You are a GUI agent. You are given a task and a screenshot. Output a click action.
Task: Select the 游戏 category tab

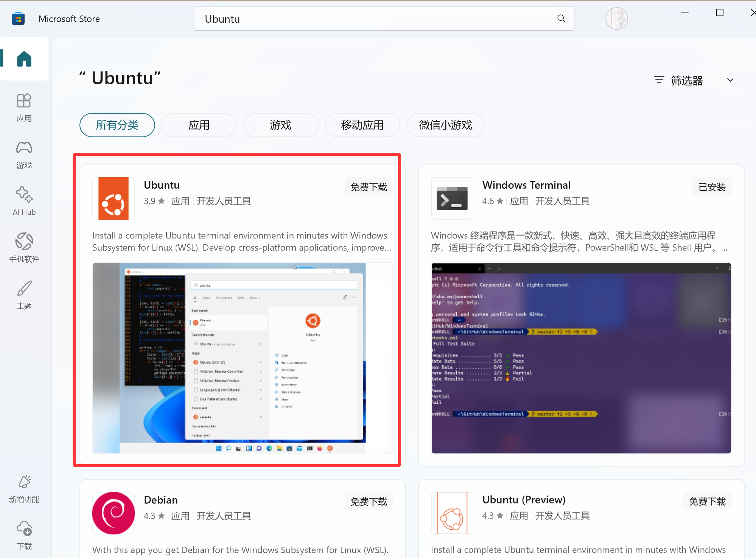[281, 125]
